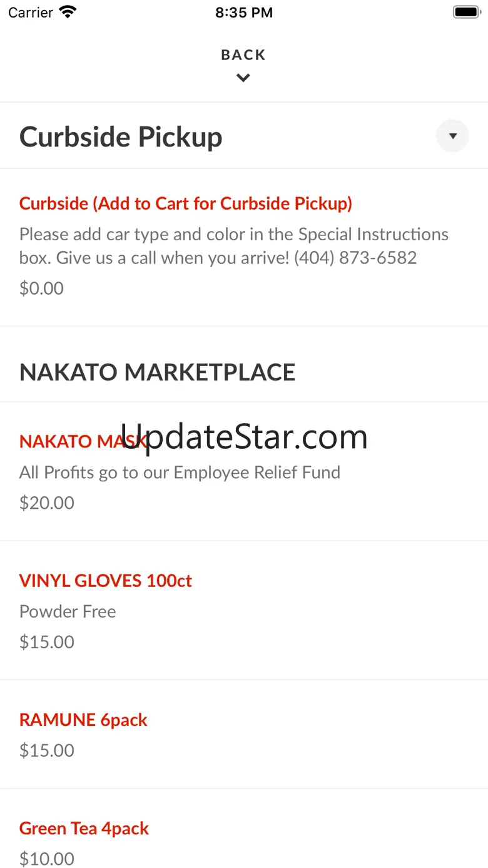The image size is (488, 868).
Task: Tap the downward chevron under BACK
Action: 243,78
